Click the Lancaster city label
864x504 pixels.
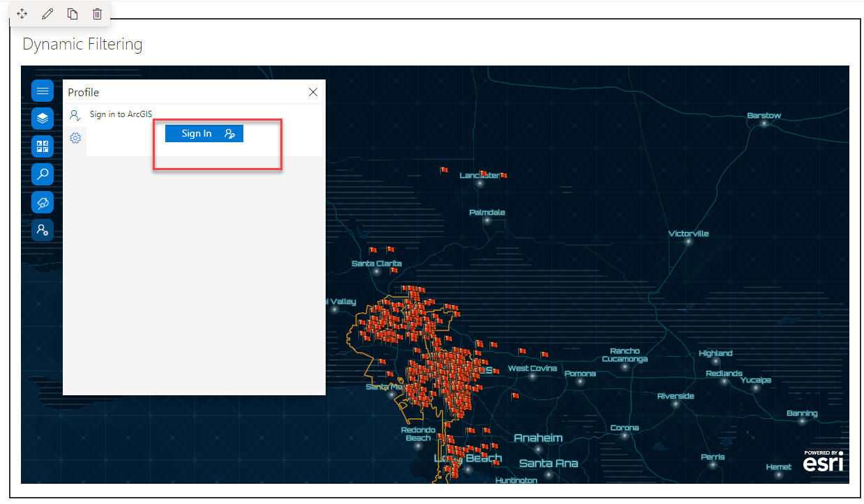[x=480, y=175]
